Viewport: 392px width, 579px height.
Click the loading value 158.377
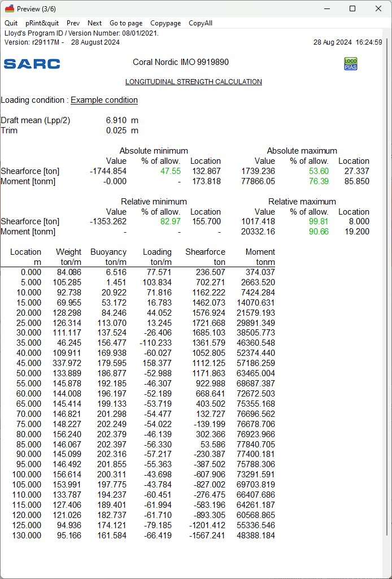tap(157, 363)
